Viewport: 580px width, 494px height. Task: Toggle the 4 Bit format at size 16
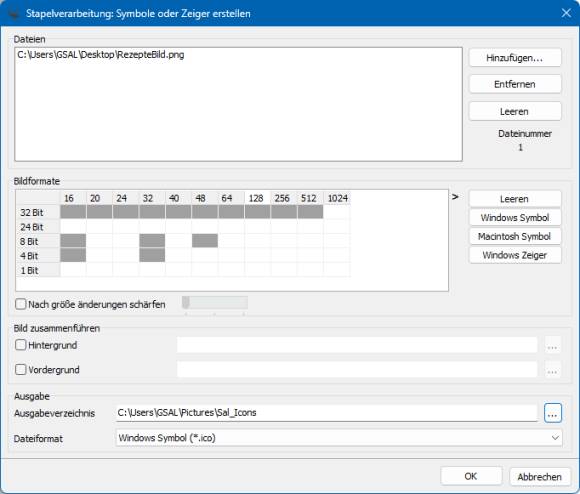(73, 256)
